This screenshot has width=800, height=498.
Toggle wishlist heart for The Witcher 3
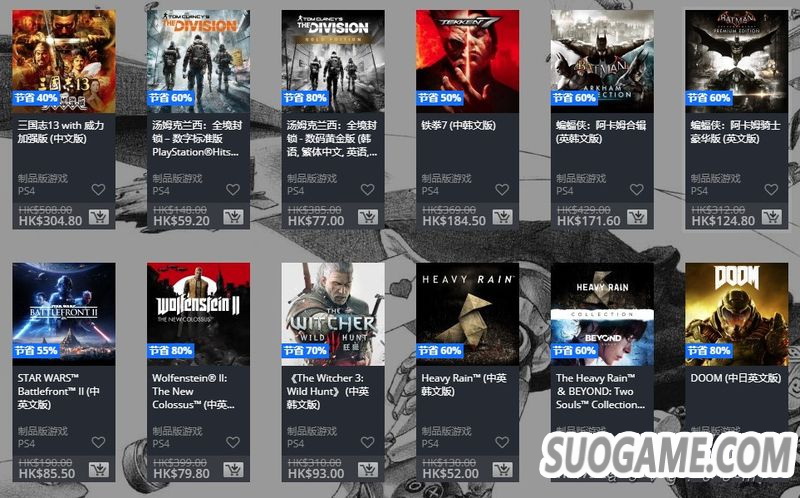[367, 442]
